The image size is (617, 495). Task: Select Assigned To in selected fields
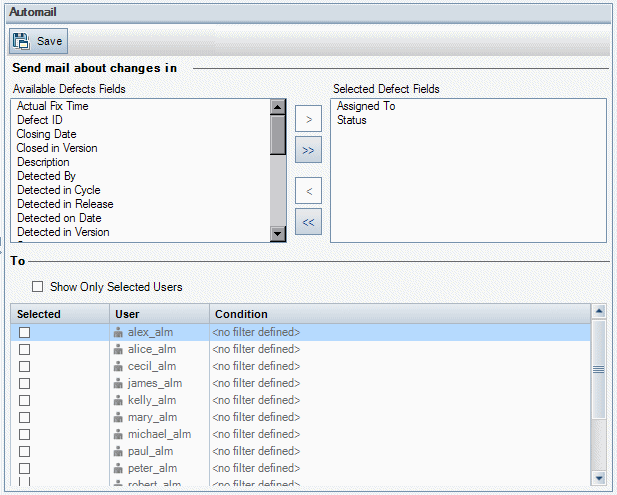[x=366, y=106]
